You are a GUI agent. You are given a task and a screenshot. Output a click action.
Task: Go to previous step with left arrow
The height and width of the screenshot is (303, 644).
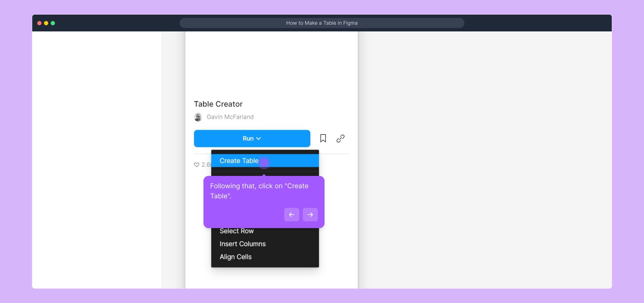tap(291, 215)
